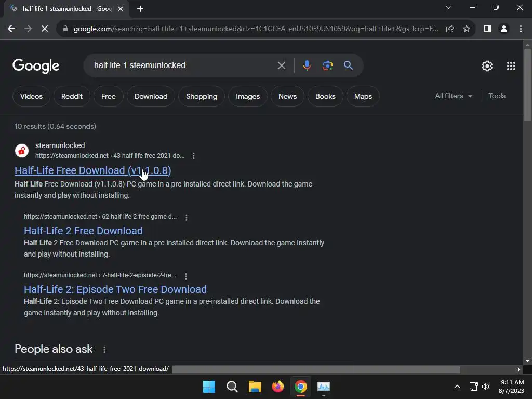Open Chrome side panel

point(487,29)
